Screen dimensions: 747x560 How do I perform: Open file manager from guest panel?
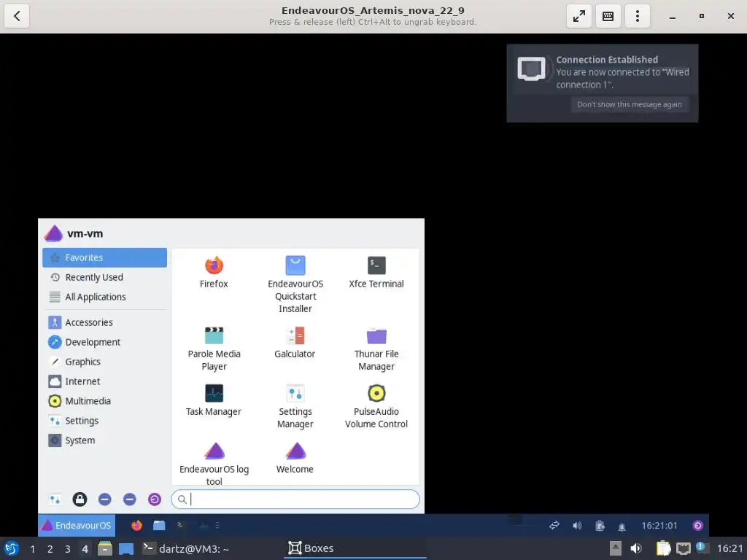159,525
